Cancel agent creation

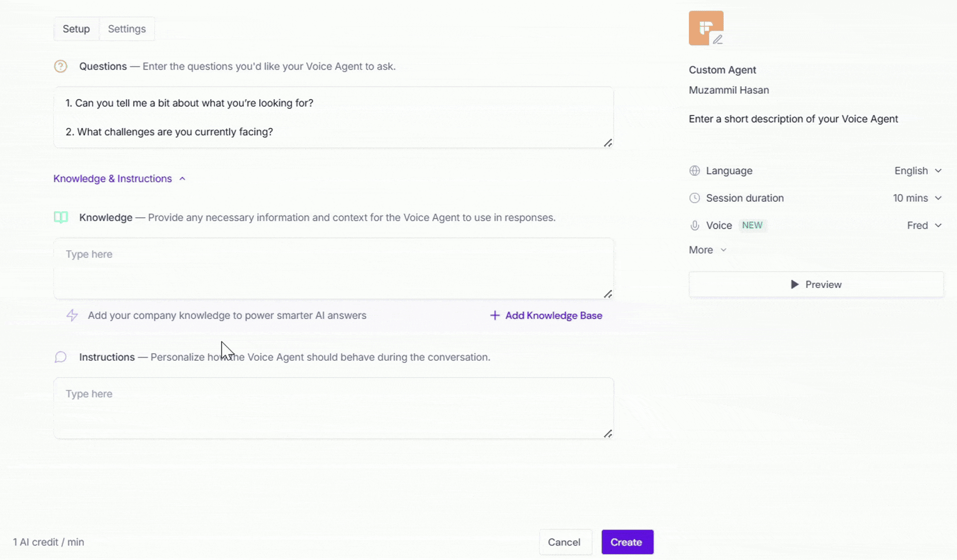click(565, 542)
